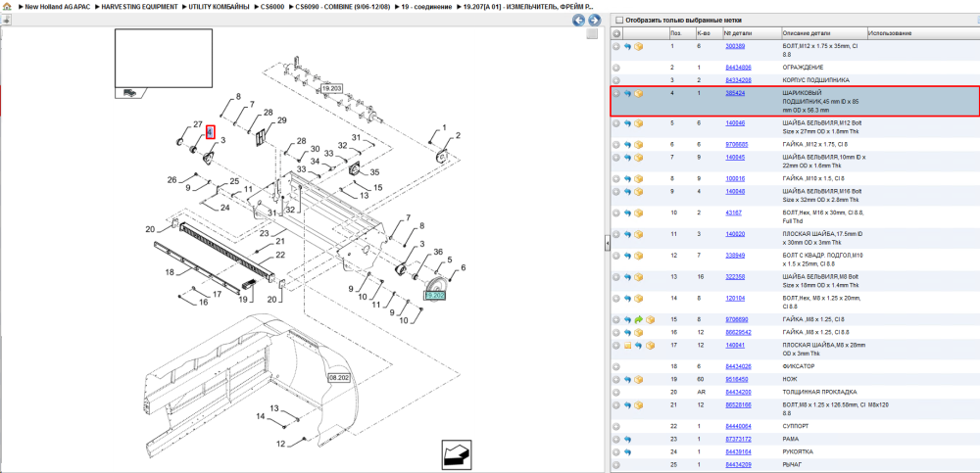This screenshot has width=980, height=473.
Task: Select callout number 29 in the diagram
Action: coord(282,120)
